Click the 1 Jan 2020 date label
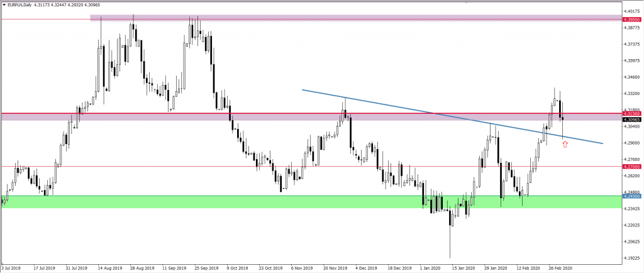 pos(429,267)
